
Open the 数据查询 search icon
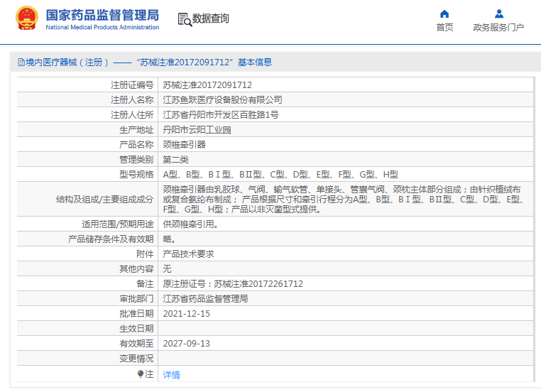(185, 19)
